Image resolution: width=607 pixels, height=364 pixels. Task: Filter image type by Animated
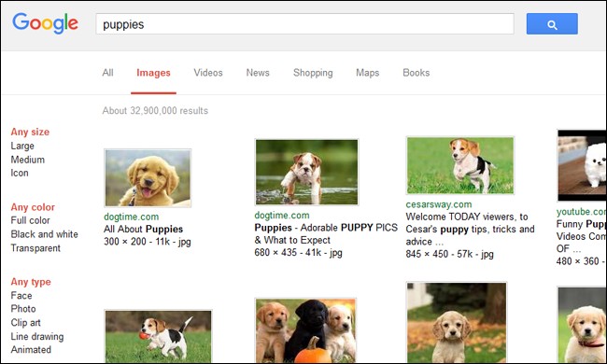click(x=31, y=350)
